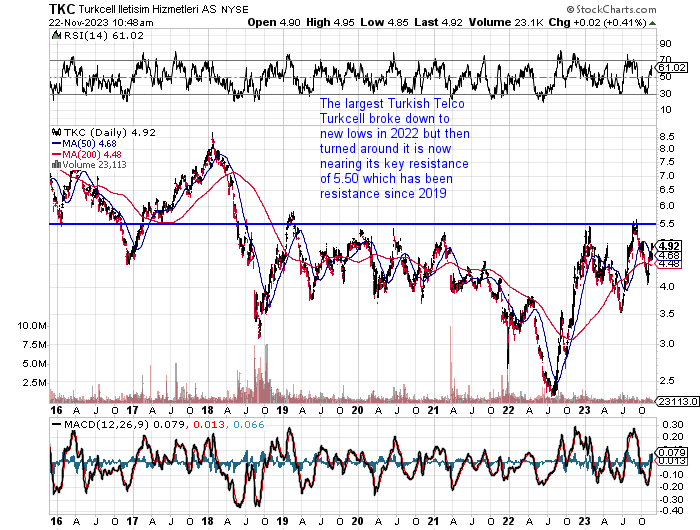Image resolution: width=700 pixels, height=530 pixels.
Task: Click the 7.5M volume axis label
Action: [x=34, y=345]
